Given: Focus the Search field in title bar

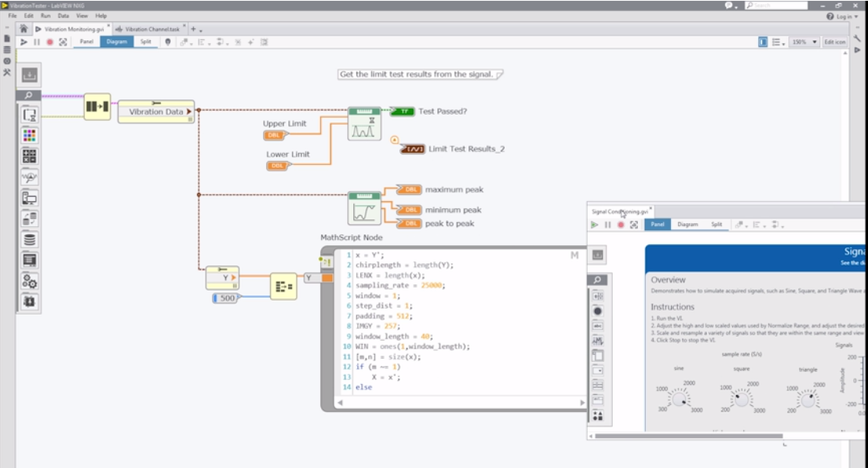Looking at the screenshot, I should [776, 5].
